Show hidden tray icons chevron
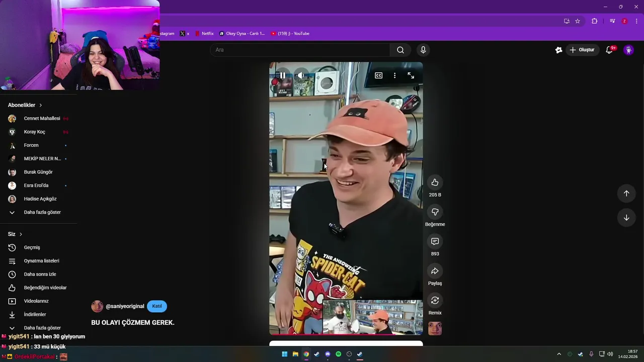The image size is (644, 362). point(558,354)
